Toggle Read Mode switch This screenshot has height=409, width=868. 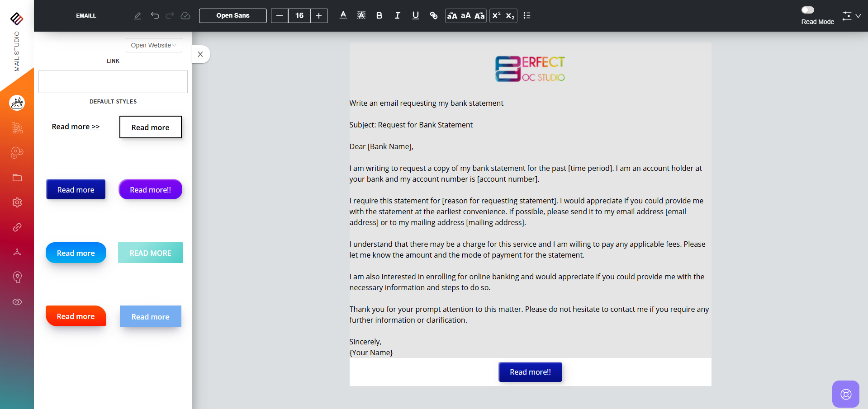[x=807, y=10]
